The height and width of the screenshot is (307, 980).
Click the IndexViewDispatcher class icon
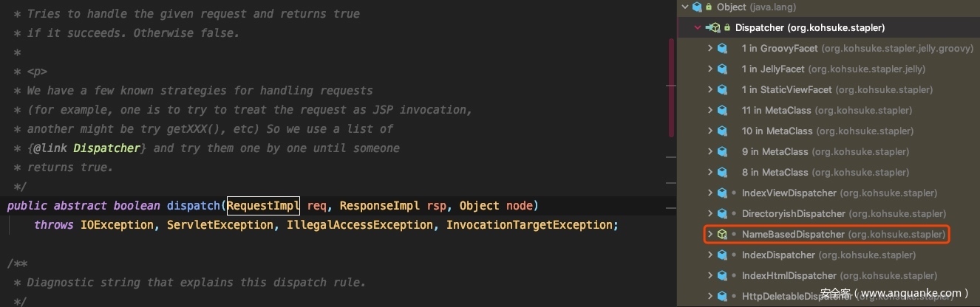coord(723,193)
